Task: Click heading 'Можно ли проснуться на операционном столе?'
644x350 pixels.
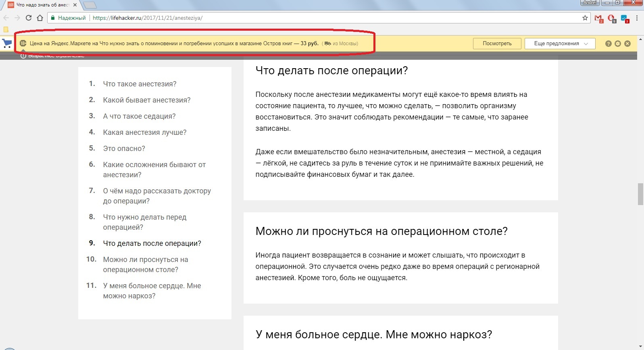Action: point(381,231)
